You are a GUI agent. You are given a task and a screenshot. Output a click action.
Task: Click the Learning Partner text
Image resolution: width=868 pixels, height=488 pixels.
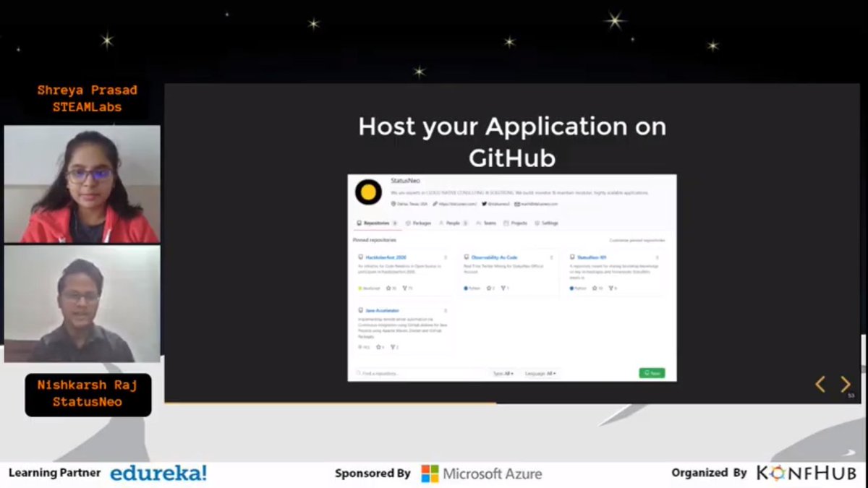55,473
